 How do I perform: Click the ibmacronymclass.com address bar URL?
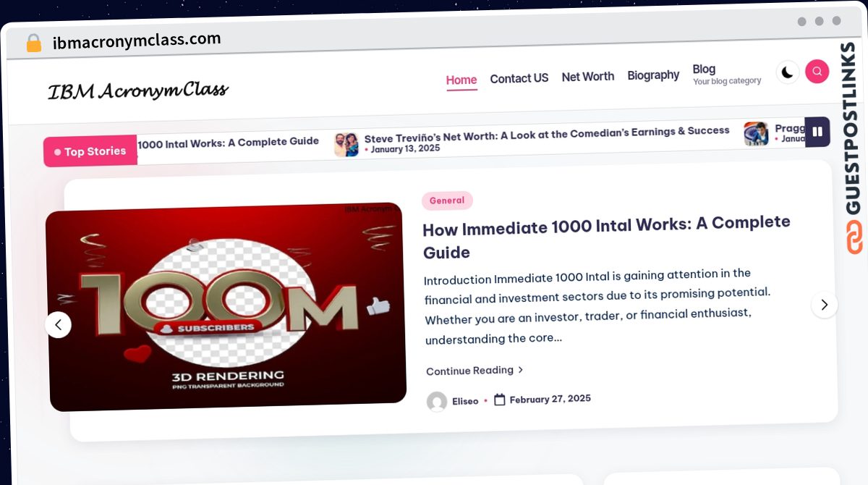point(137,41)
